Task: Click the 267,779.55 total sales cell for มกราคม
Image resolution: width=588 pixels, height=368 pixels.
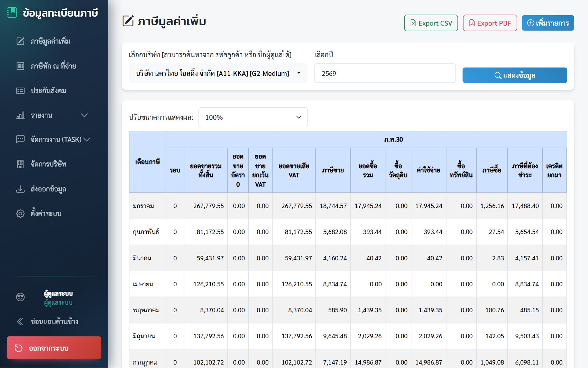Action: [206, 206]
